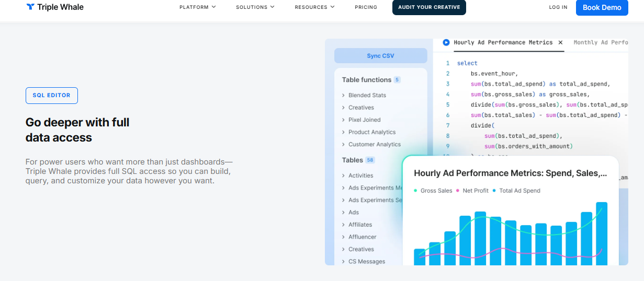Click the Triple Whale logo

55,7
